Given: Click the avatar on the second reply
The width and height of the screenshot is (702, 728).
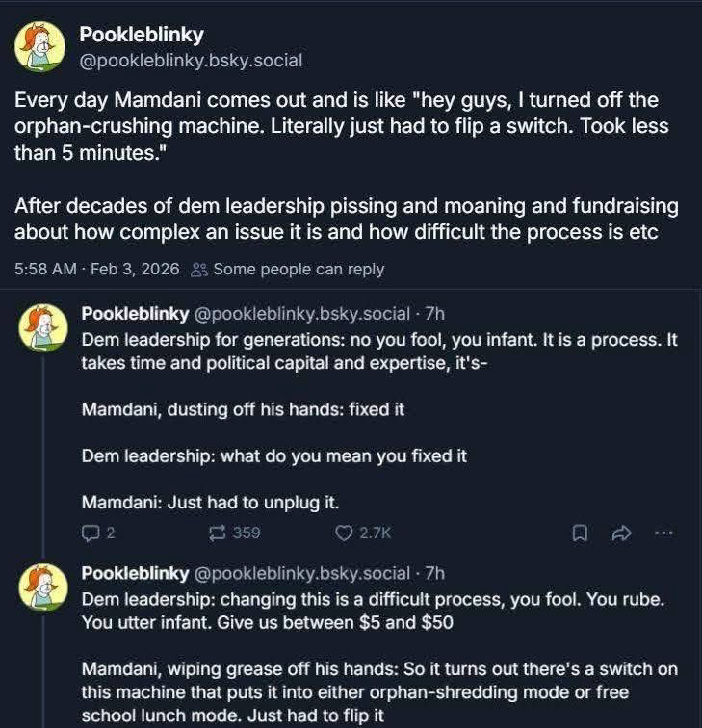Looking at the screenshot, I should click(x=43, y=587).
